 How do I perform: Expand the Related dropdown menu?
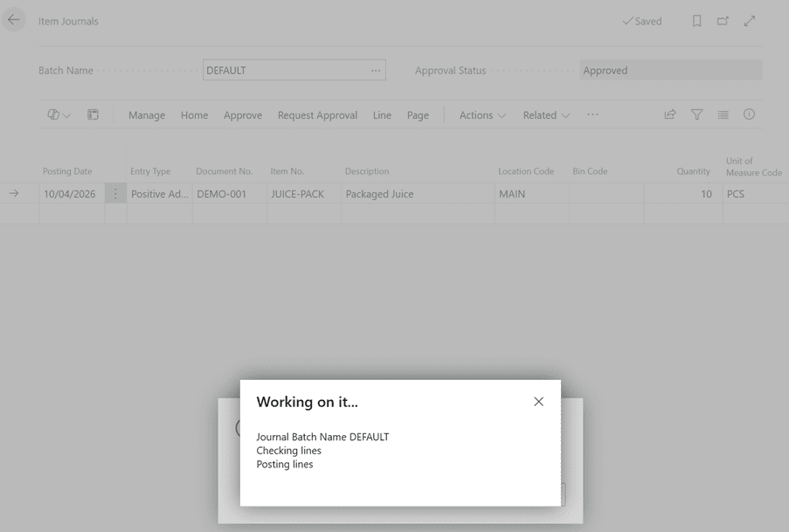(546, 115)
